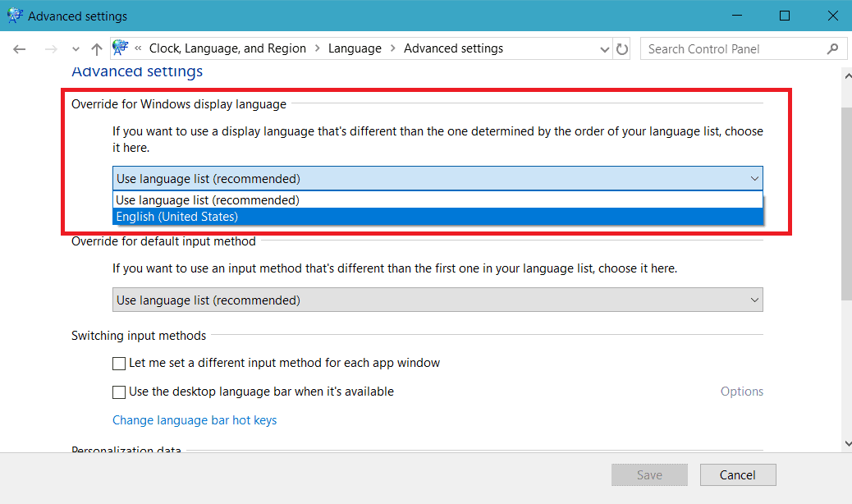
Task: Click the search magnifier icon
Action: (x=834, y=48)
